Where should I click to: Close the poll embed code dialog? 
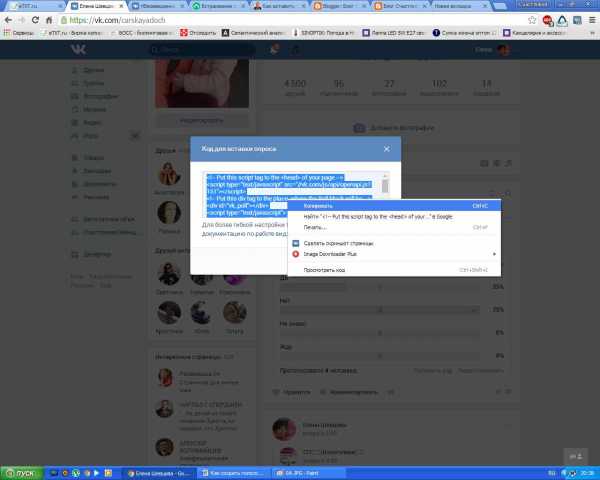(386, 149)
